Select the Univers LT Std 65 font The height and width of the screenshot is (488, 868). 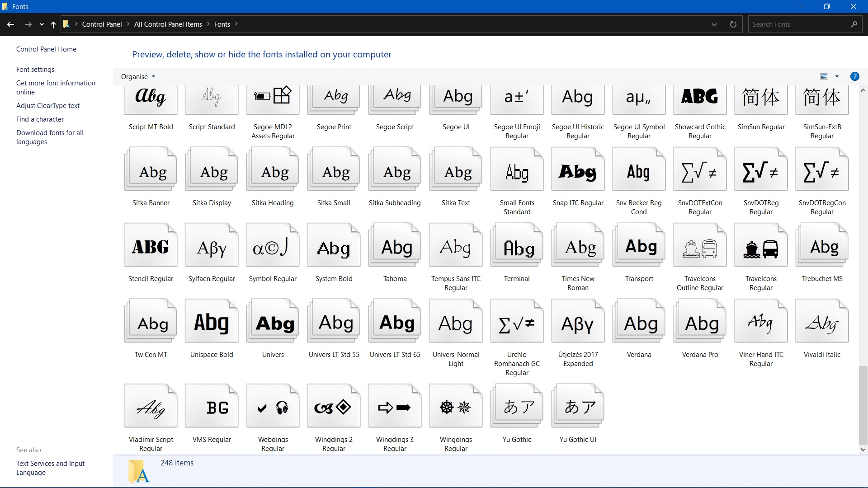pos(395,321)
